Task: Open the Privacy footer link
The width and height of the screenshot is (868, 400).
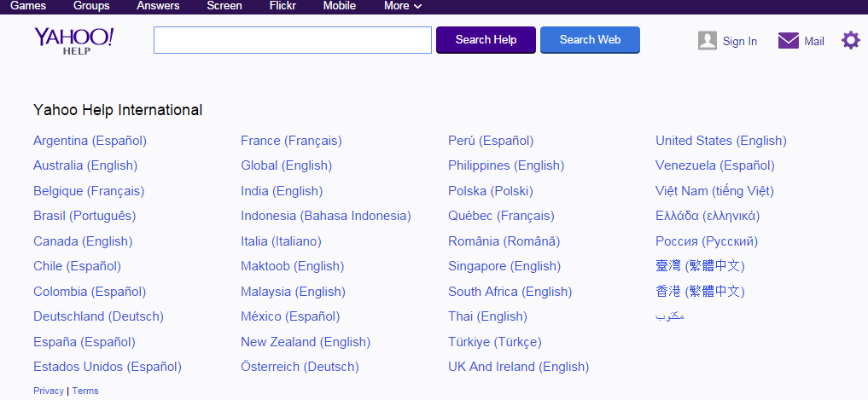Action: point(48,391)
